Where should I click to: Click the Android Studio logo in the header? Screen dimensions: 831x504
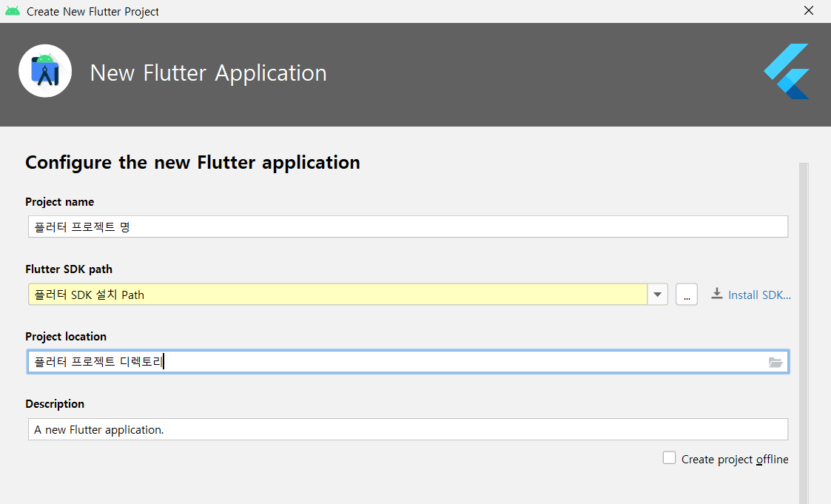tap(45, 71)
